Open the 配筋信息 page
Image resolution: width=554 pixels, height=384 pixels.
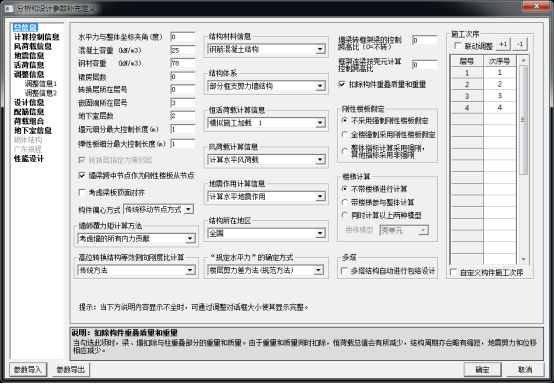click(29, 112)
